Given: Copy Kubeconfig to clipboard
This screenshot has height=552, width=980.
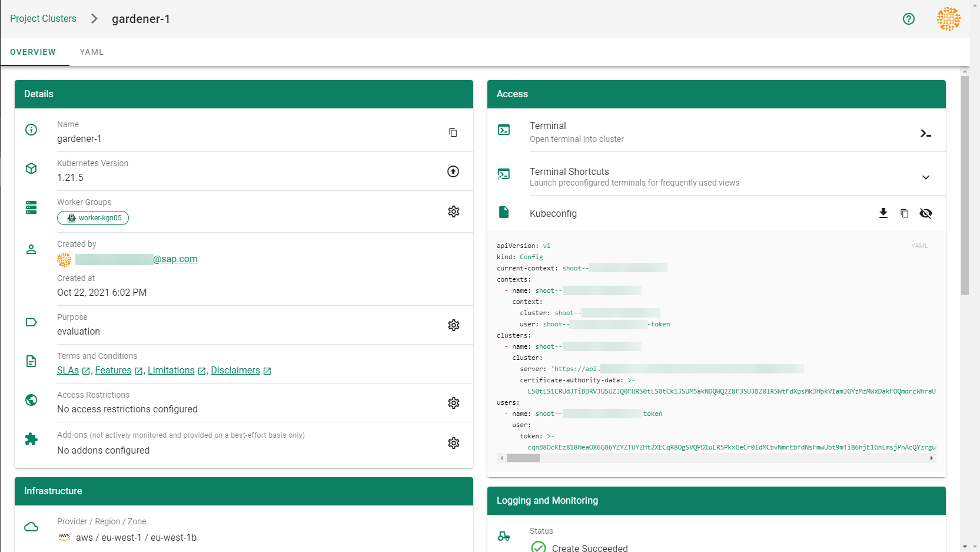Looking at the screenshot, I should pyautogui.click(x=904, y=213).
